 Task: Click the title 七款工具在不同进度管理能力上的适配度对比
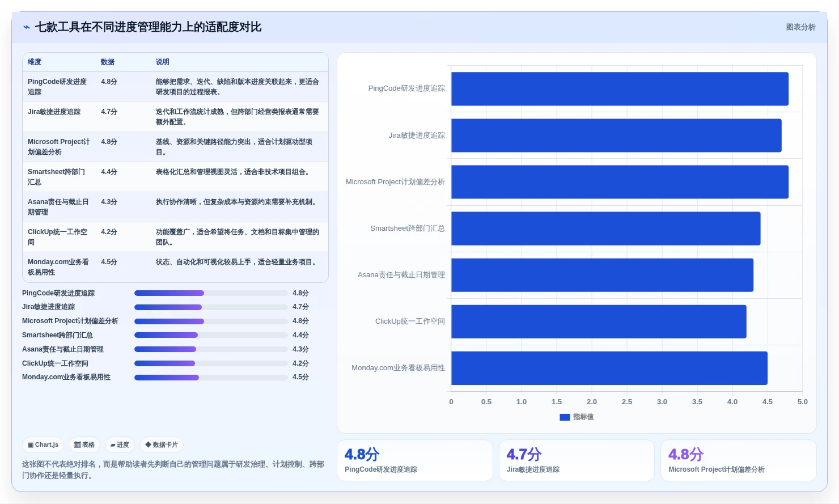(x=149, y=27)
